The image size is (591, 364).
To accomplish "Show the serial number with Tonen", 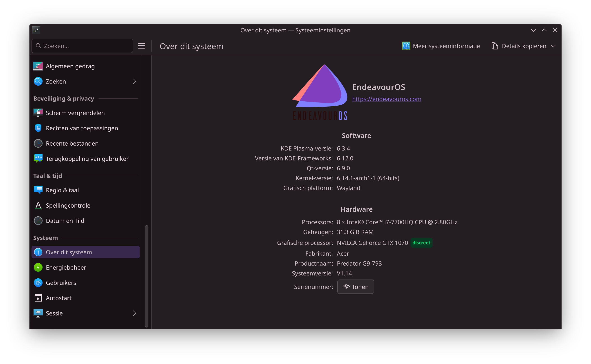I will 356,287.
